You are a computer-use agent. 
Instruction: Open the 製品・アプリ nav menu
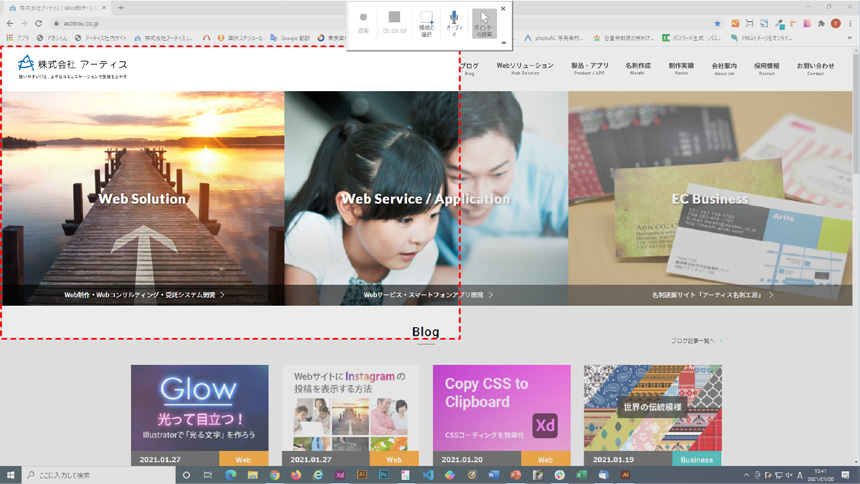(590, 68)
